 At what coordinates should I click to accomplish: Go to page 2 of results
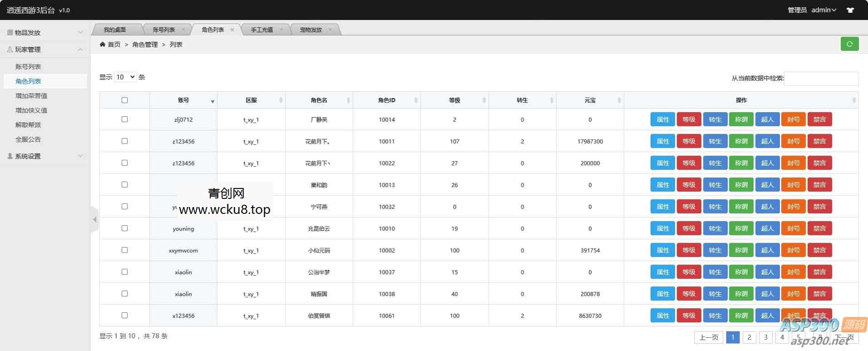[749, 337]
